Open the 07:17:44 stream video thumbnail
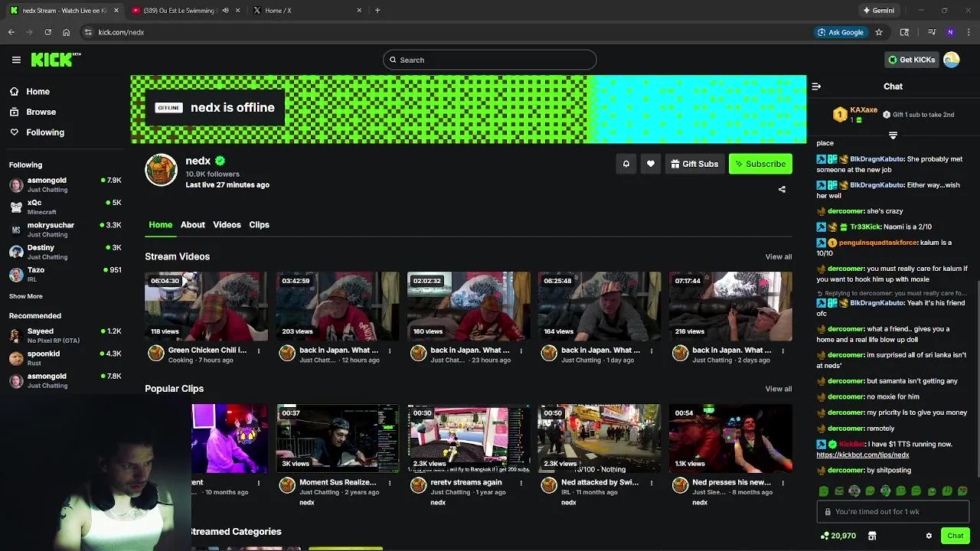980x551 pixels. (730, 306)
